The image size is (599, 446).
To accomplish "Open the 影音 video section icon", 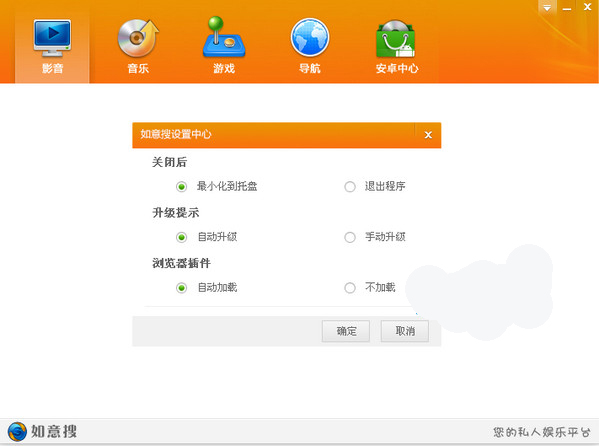I will pos(52,38).
